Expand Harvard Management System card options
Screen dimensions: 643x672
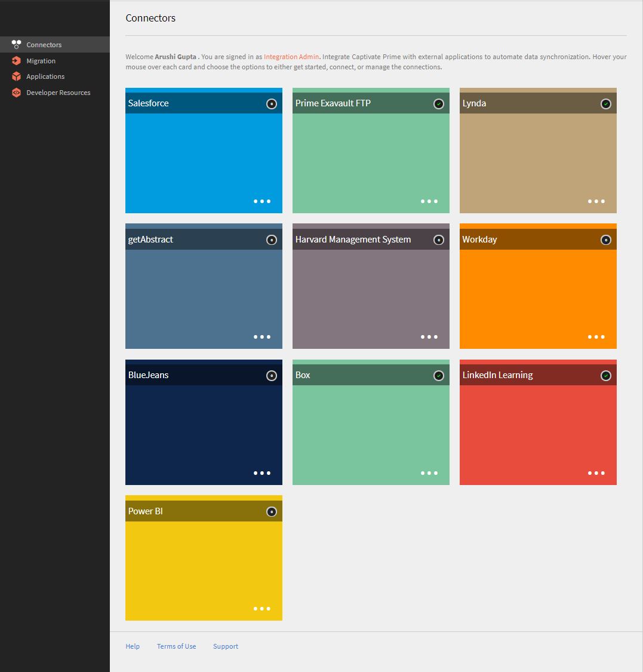(x=429, y=337)
